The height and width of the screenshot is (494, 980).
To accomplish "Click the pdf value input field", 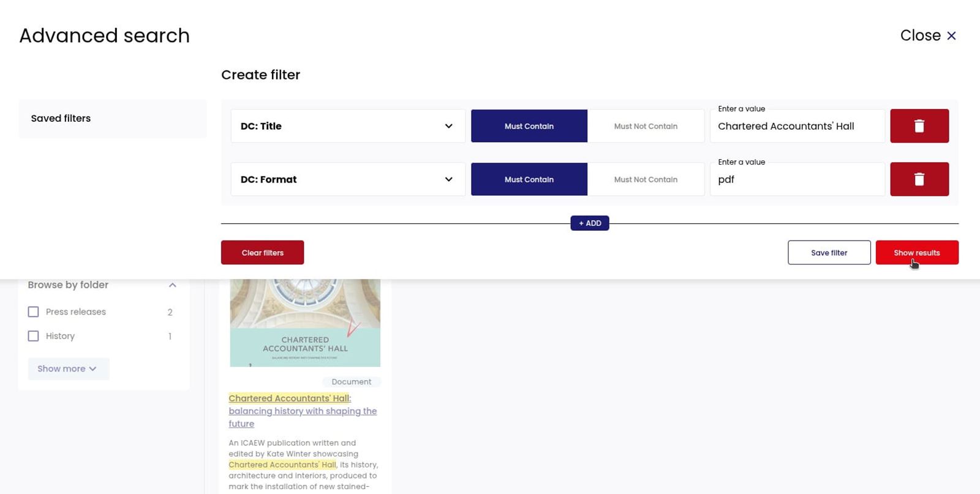I will pyautogui.click(x=796, y=179).
